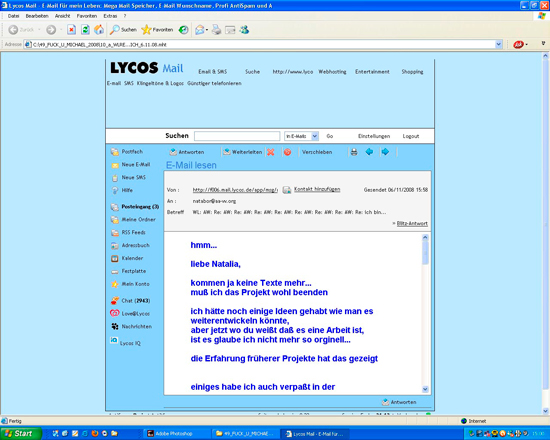Click the email body scrollbar down arrow
The height and width of the screenshot is (440, 550).
point(425,389)
